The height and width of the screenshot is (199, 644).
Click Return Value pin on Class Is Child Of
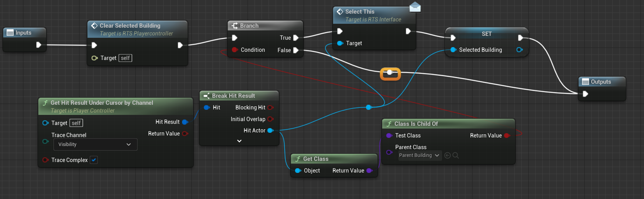[507, 136]
